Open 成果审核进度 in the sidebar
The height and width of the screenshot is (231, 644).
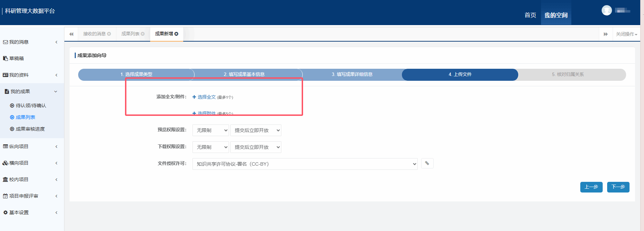[x=30, y=129]
